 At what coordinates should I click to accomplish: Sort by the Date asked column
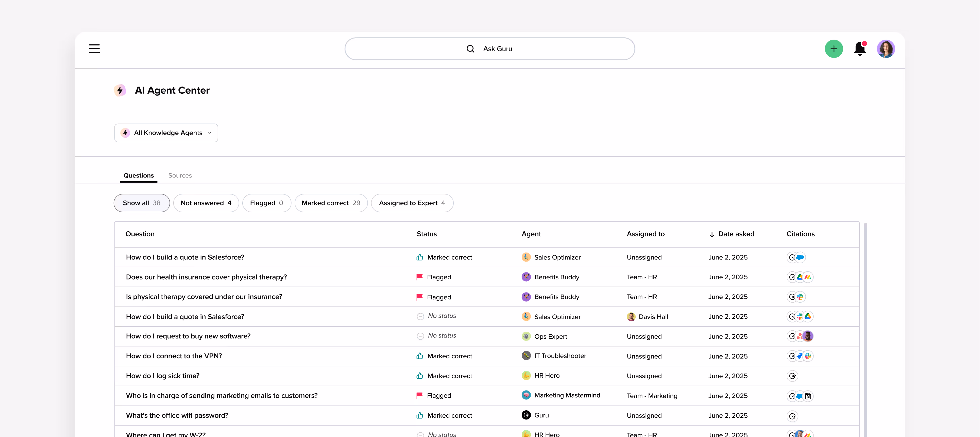pyautogui.click(x=735, y=234)
